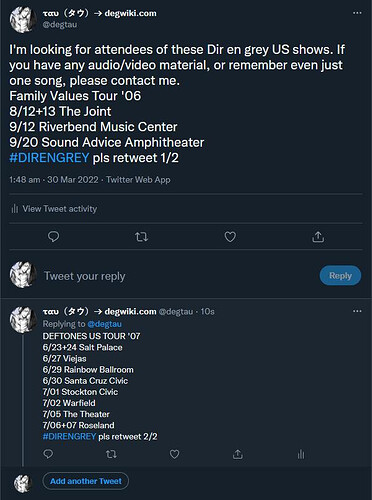
Task: View analytics icon on reply tweet
Action: pos(301,454)
